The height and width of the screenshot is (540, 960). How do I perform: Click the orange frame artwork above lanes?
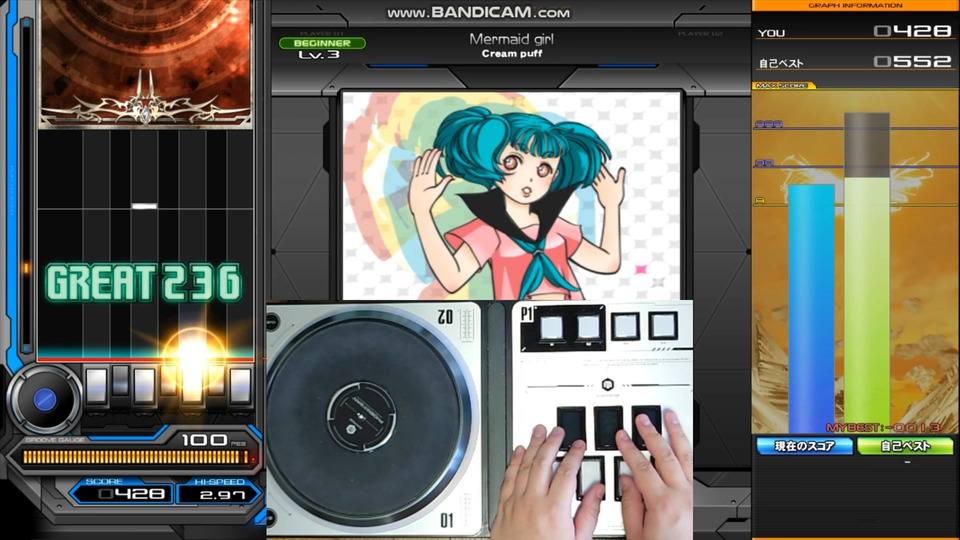[x=145, y=64]
